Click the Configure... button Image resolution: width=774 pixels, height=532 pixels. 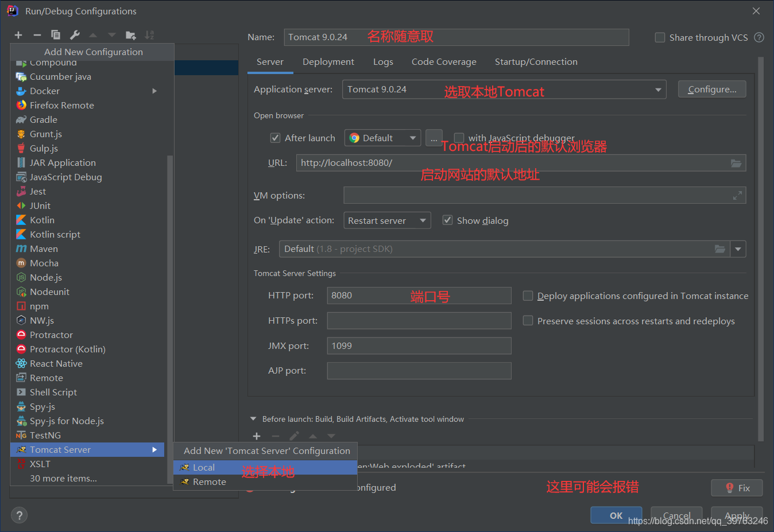(x=712, y=90)
